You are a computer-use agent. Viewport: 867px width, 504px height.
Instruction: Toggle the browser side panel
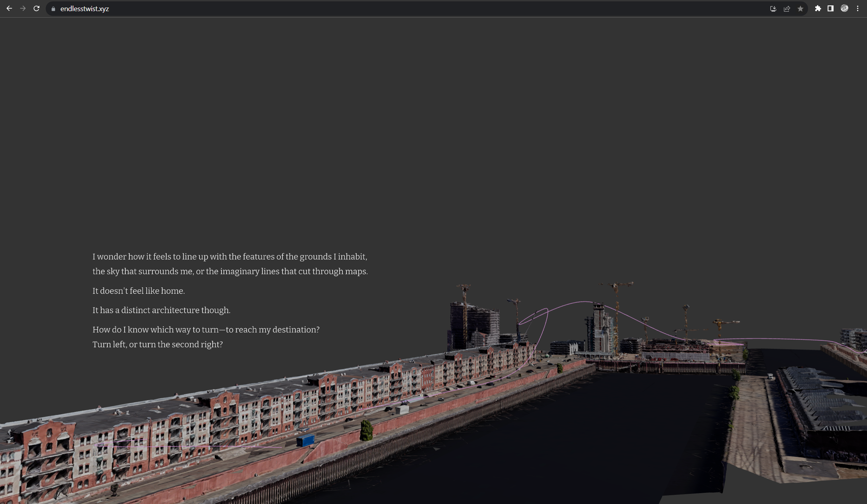click(x=830, y=8)
